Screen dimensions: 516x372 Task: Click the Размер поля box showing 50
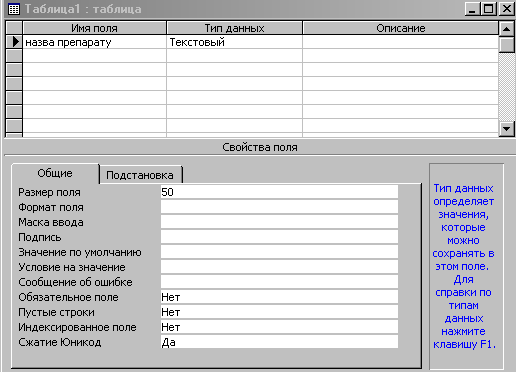279,192
